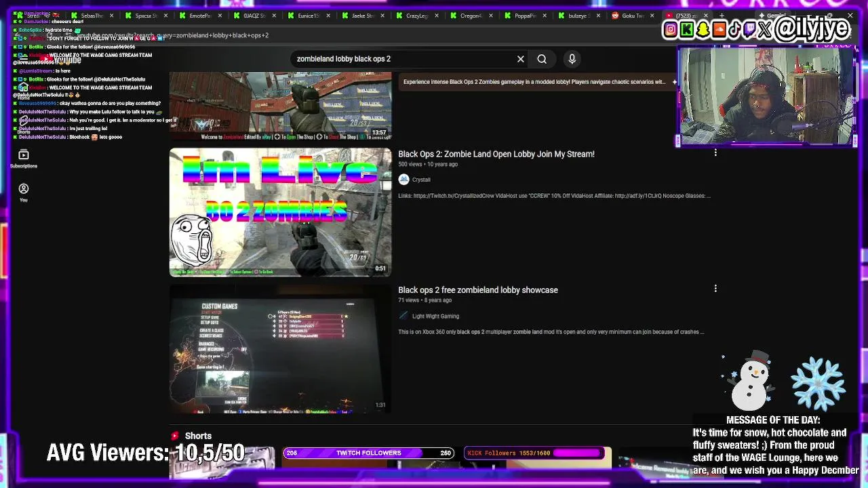Switch to the PoppaPin browser tab

pyautogui.click(x=526, y=16)
